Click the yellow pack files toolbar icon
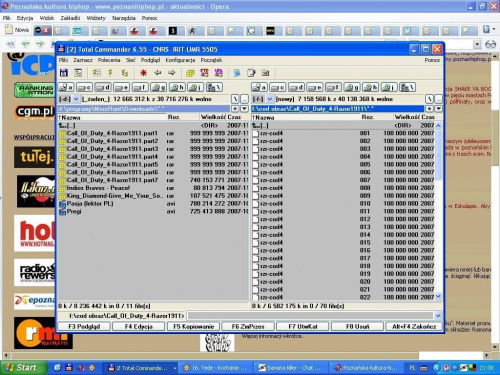The height and width of the screenshot is (375, 500). click(x=190, y=73)
